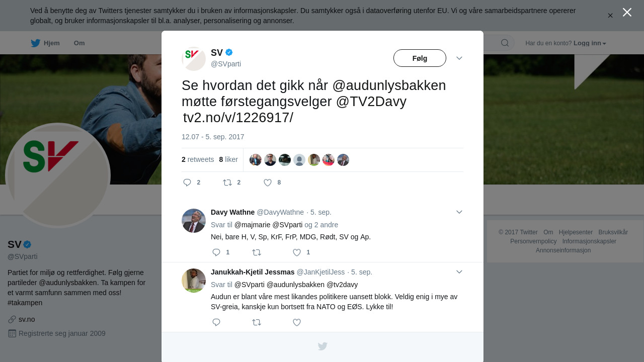Open the Logg inn dropdown
644x362 pixels.
pyautogui.click(x=590, y=43)
